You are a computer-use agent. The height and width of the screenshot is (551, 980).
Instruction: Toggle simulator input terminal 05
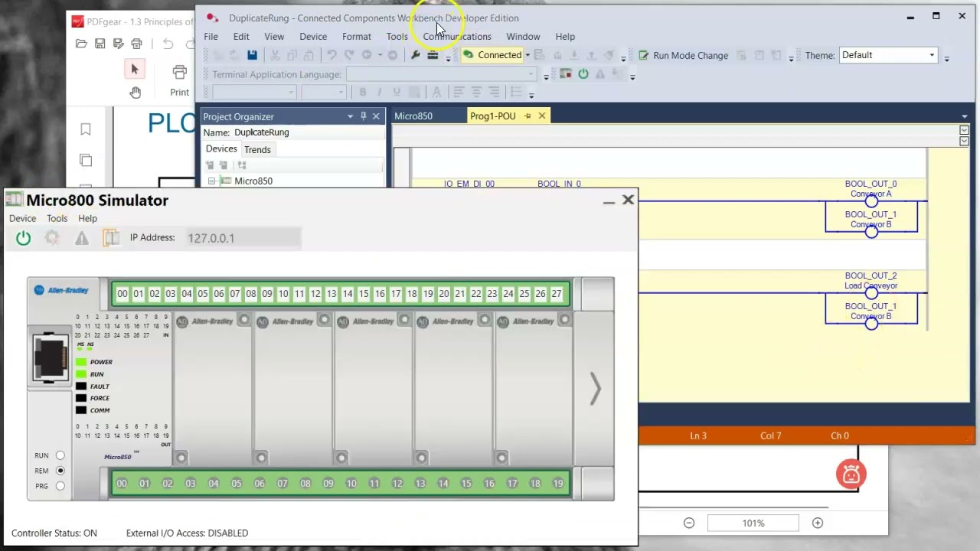tap(203, 294)
